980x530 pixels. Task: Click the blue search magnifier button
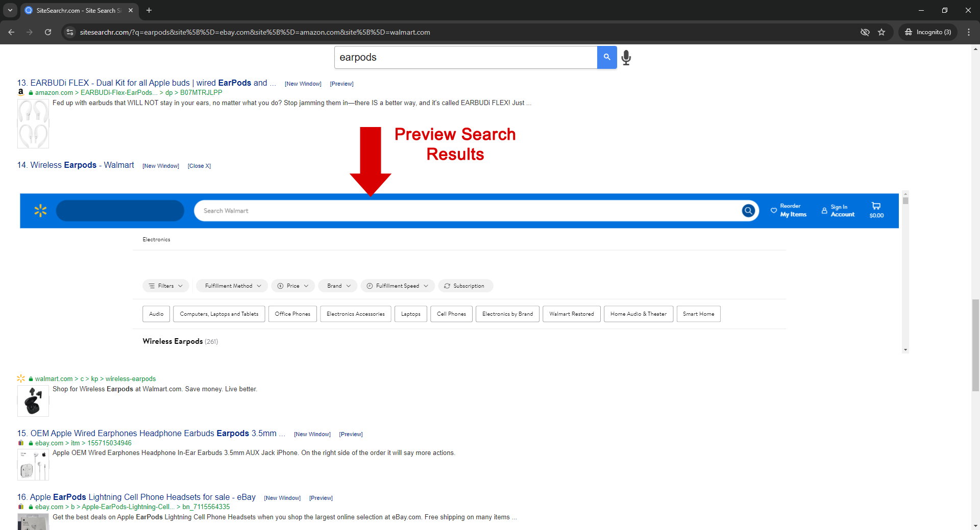pyautogui.click(x=607, y=57)
